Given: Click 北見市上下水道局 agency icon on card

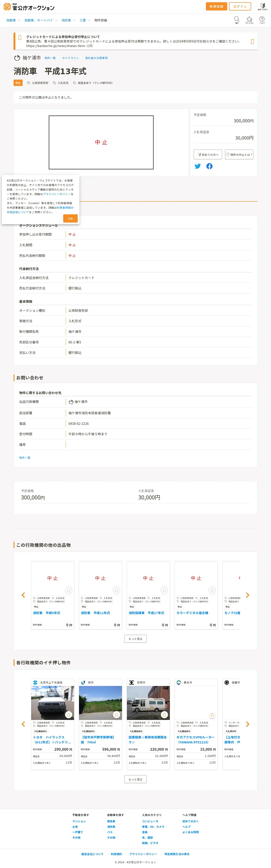Looking at the screenshot, I should pyautogui.click(x=35, y=682).
